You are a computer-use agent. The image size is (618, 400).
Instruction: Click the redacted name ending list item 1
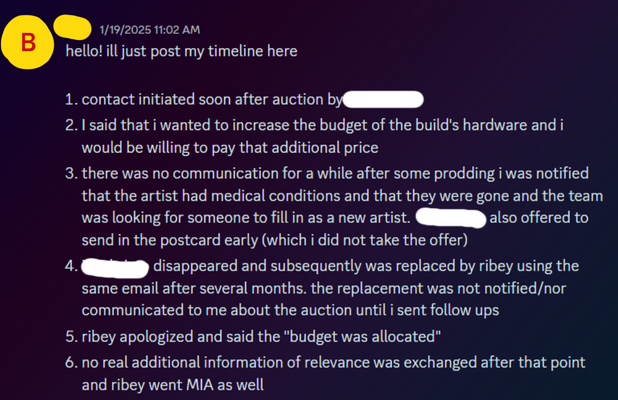[385, 99]
